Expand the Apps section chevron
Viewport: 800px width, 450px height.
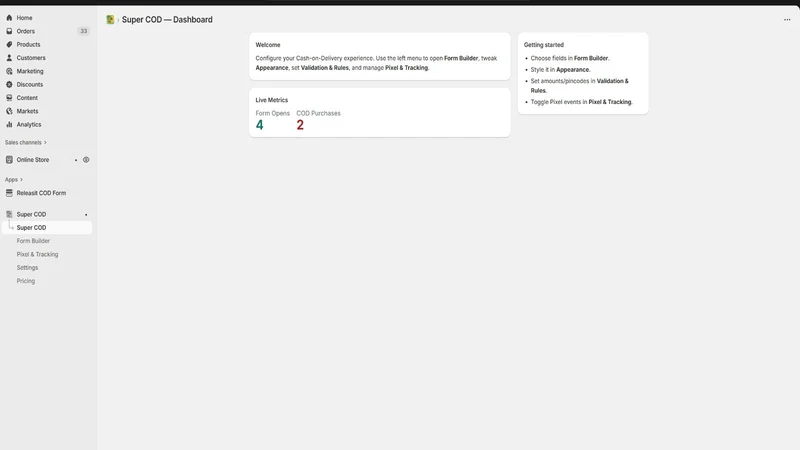[21, 180]
